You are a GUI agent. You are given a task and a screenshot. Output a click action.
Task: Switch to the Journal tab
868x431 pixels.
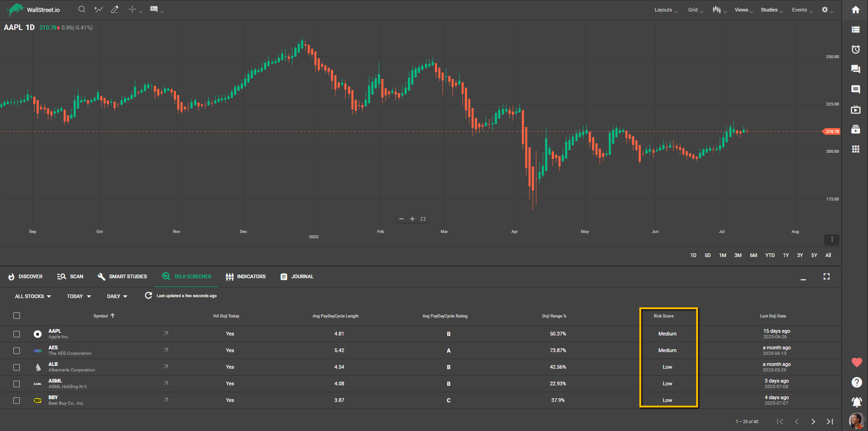297,276
